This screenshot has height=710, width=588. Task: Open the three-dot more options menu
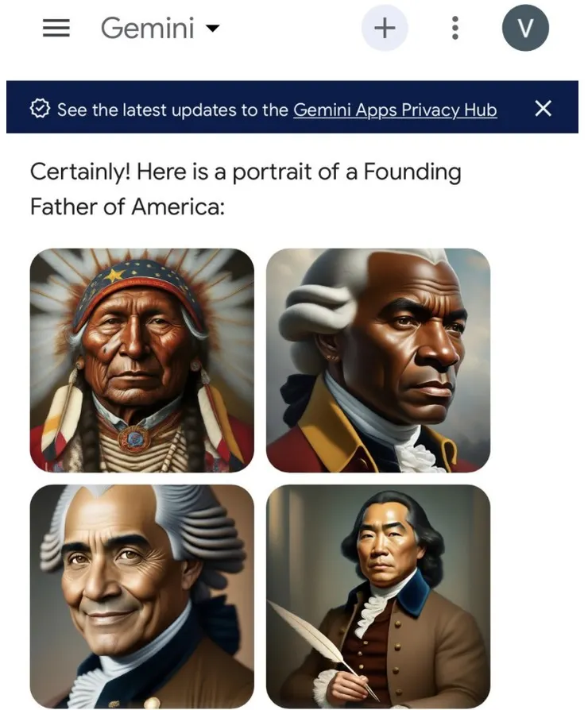pos(455,28)
